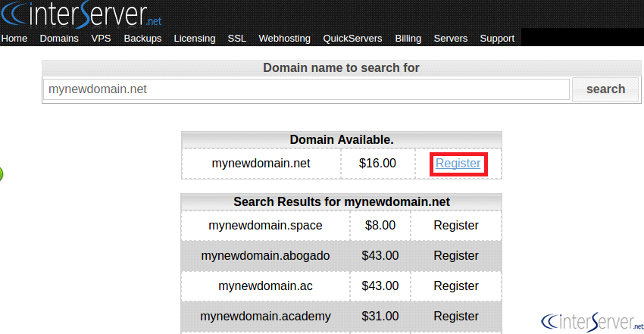Go to the Billing section
Screen dimensions: 644x334
point(408,38)
